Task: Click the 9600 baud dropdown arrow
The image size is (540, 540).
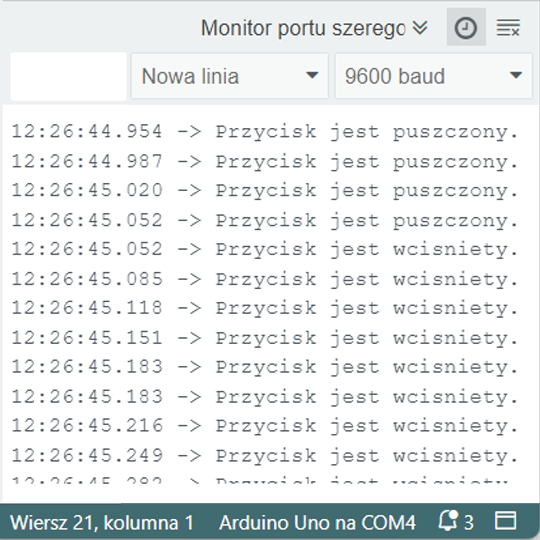Action: pos(516,75)
